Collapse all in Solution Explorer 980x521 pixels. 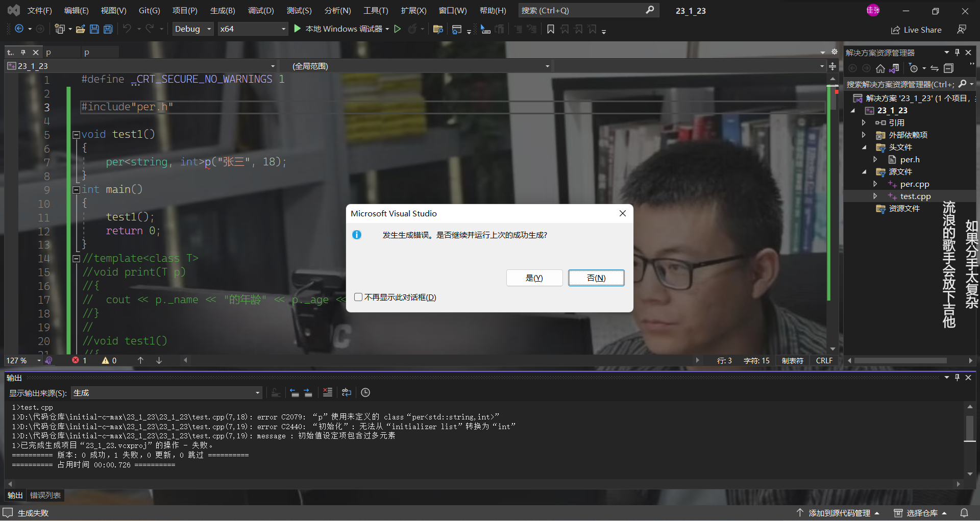(x=949, y=68)
